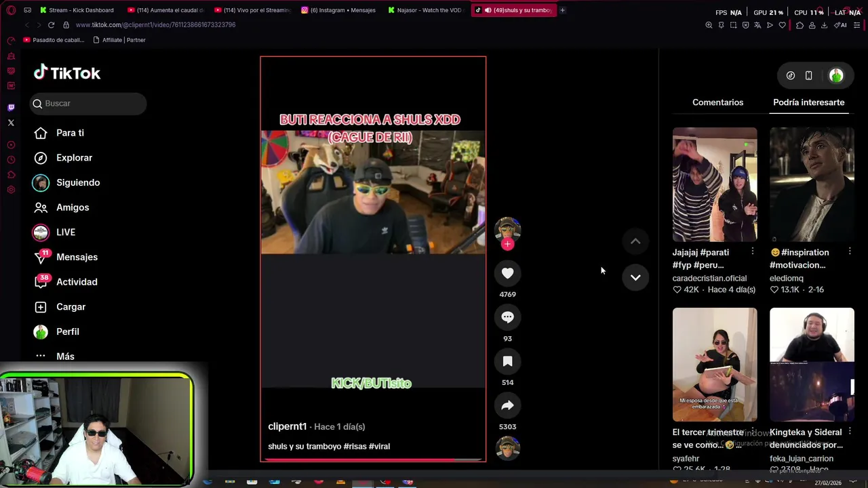Open syafehr profile link
This screenshot has width=868, height=488.
pos(686,459)
